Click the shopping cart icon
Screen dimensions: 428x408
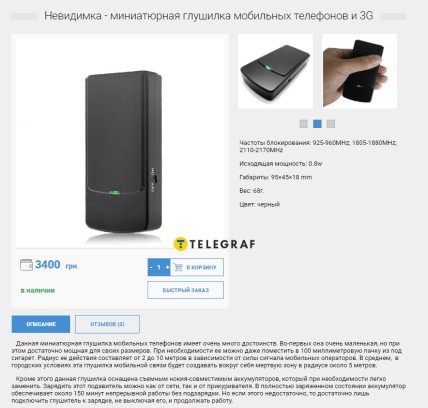click(178, 267)
